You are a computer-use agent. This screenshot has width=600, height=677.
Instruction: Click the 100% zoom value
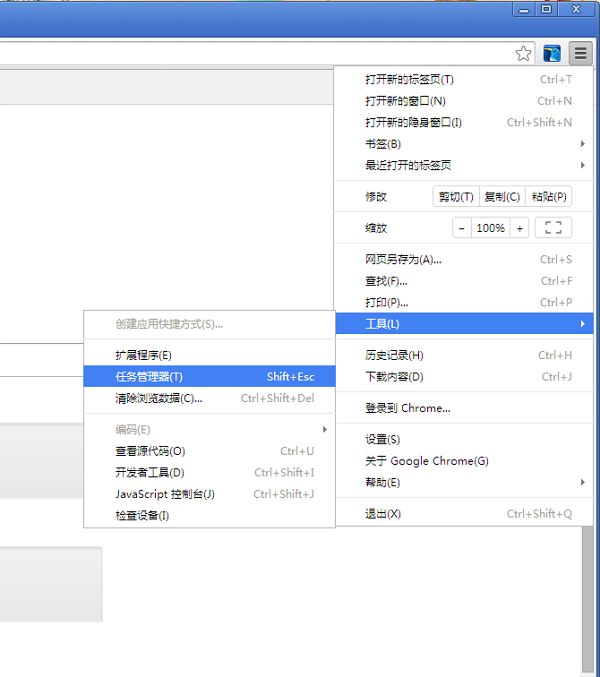tap(491, 228)
